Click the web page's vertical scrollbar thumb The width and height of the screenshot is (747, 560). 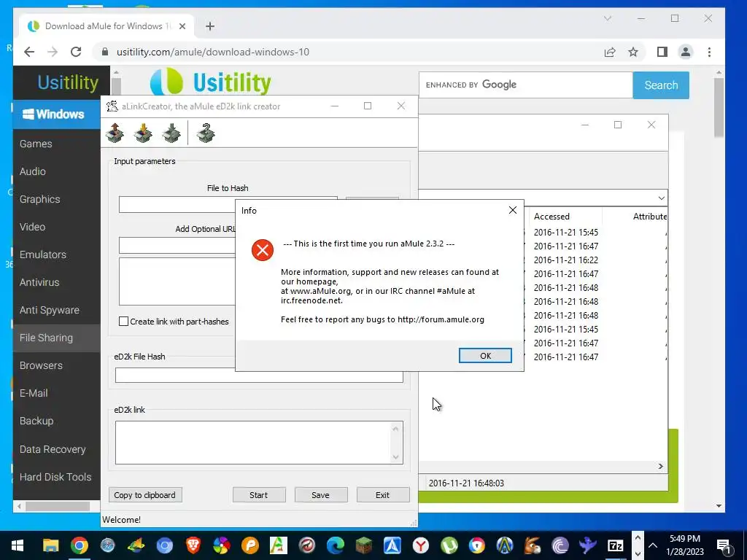(x=719, y=108)
